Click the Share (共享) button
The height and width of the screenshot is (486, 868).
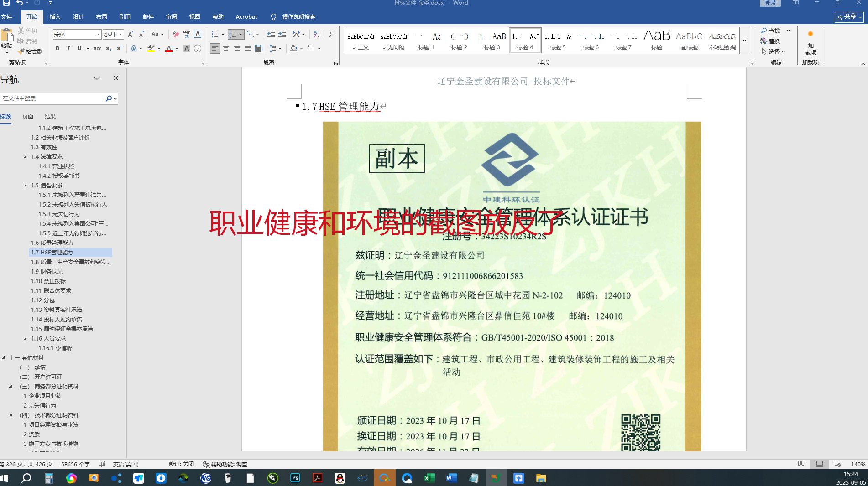849,17
